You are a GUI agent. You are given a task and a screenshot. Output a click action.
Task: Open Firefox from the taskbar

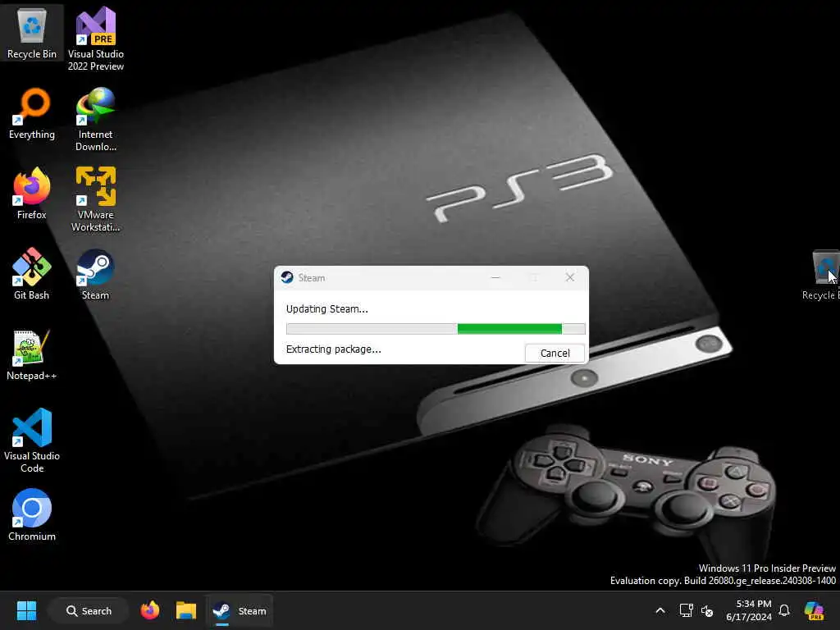150,610
